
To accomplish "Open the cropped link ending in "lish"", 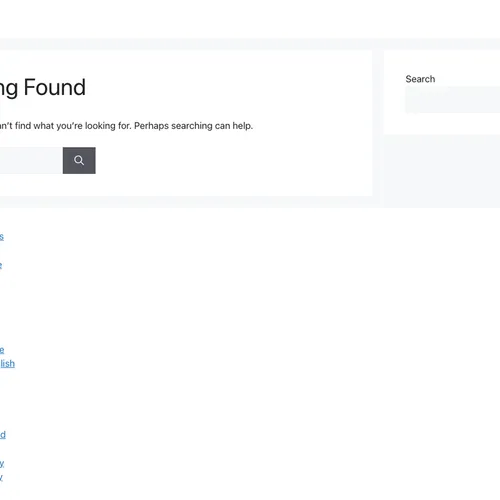I will (x=7, y=364).
